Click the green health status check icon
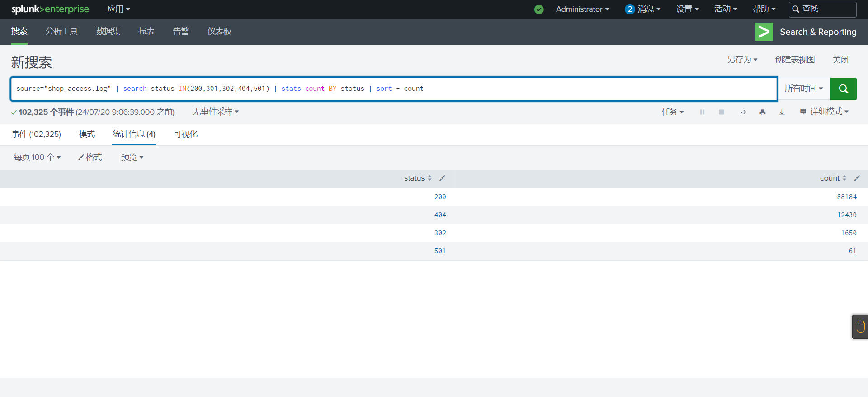Image resolution: width=868 pixels, height=397 pixels. pos(539,9)
